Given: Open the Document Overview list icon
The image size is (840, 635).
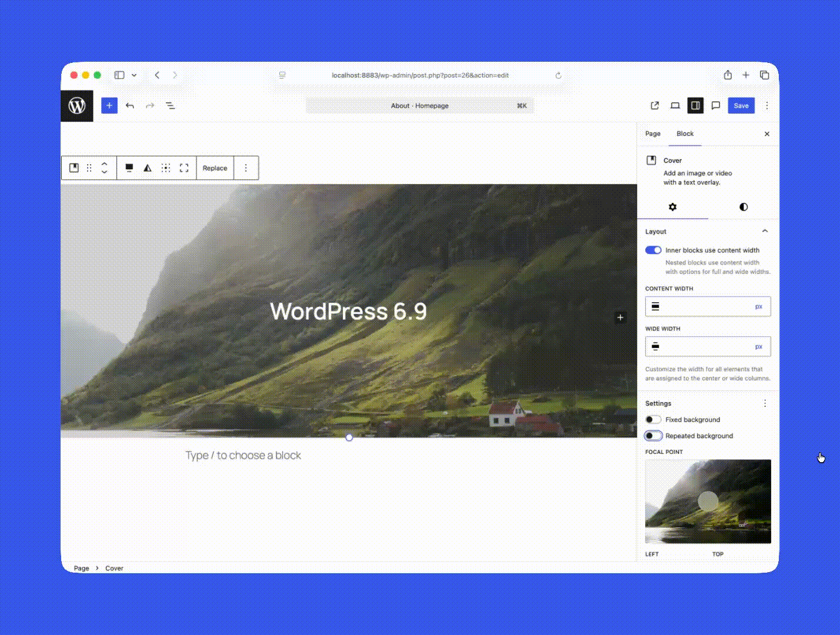Looking at the screenshot, I should pyautogui.click(x=170, y=105).
